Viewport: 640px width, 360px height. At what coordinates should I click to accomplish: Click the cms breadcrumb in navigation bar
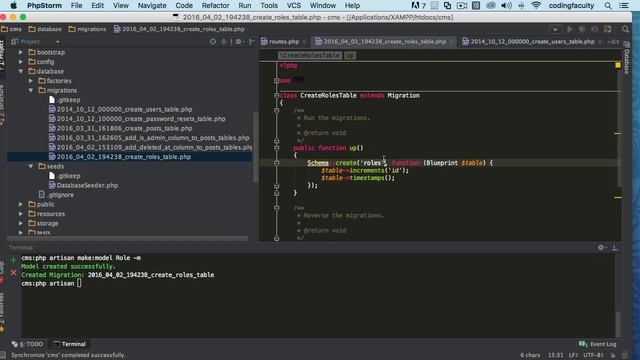[x=11, y=29]
